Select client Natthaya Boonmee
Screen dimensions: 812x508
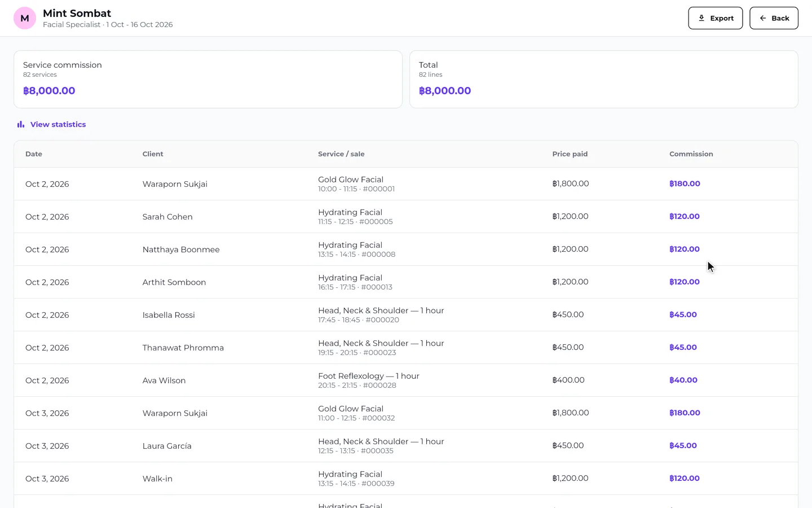(181, 249)
